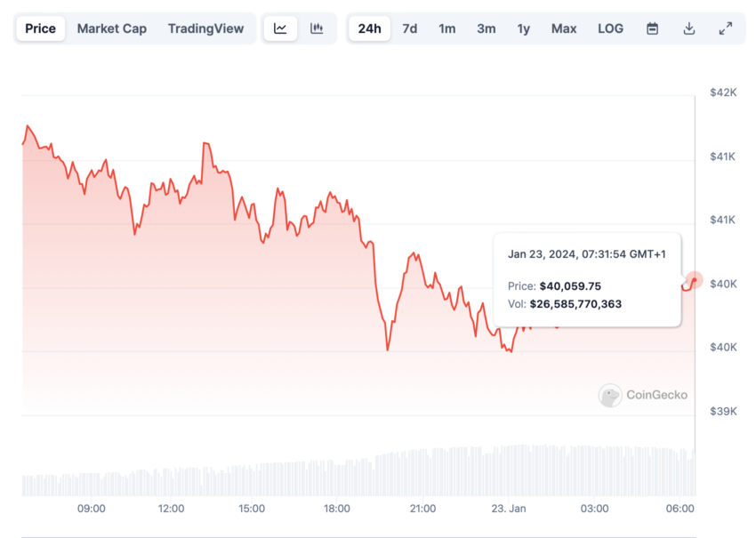
Task: Click the volume bars near 21:00
Action: click(x=422, y=472)
